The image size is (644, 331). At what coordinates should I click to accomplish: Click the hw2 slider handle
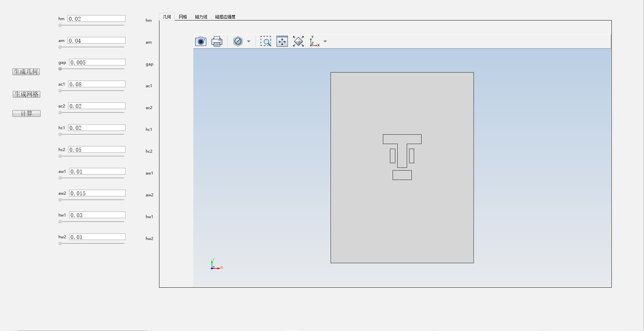60,243
